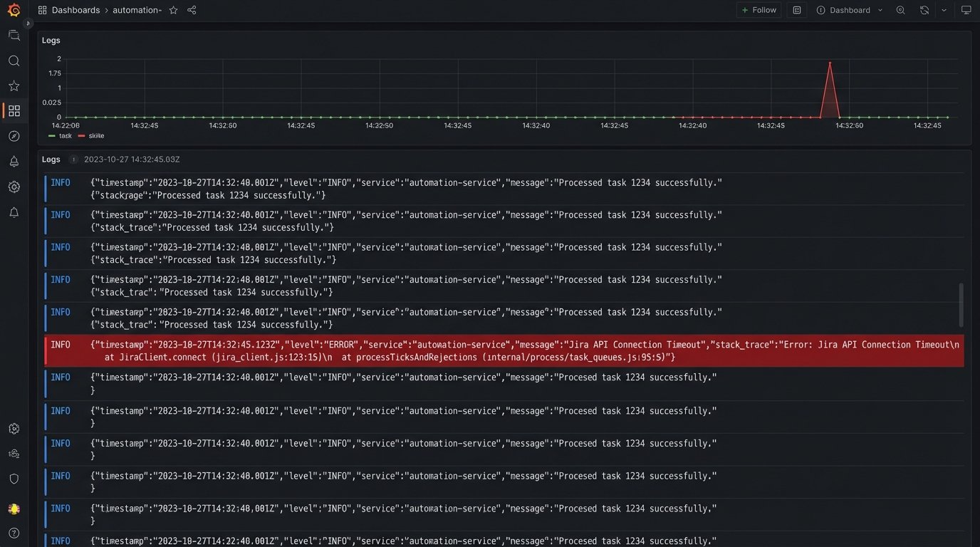Open the Alerting bell icon in sidebar
The width and height of the screenshot is (980, 547).
point(14,162)
